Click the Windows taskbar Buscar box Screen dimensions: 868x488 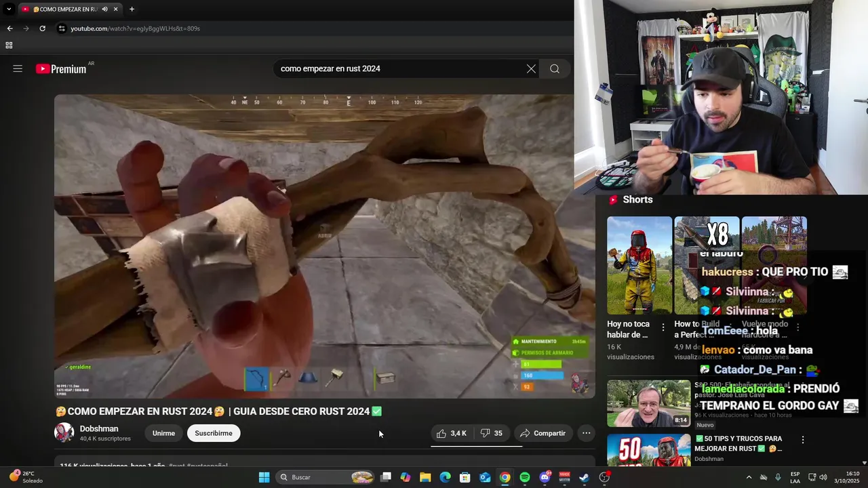coord(327,477)
